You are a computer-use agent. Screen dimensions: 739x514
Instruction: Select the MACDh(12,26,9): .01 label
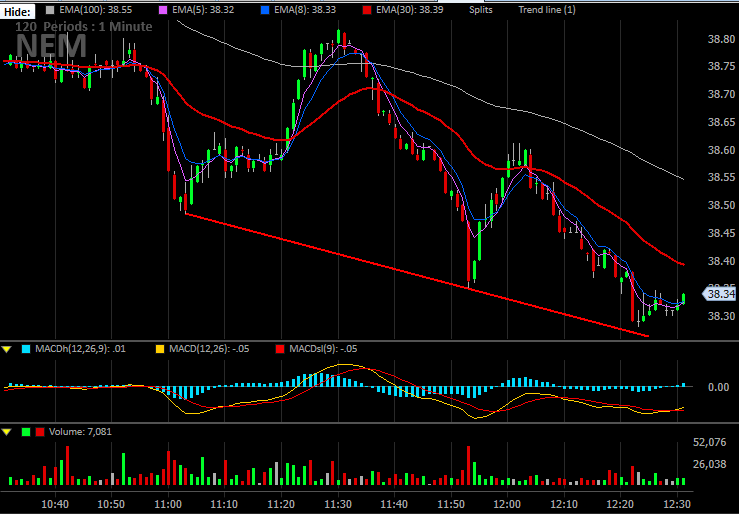80,349
